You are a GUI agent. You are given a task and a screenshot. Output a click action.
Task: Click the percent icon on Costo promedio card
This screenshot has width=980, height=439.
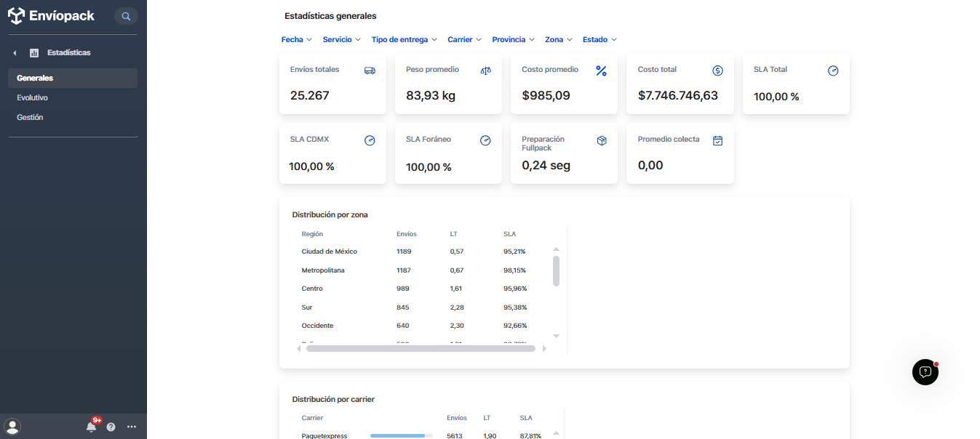(x=601, y=71)
